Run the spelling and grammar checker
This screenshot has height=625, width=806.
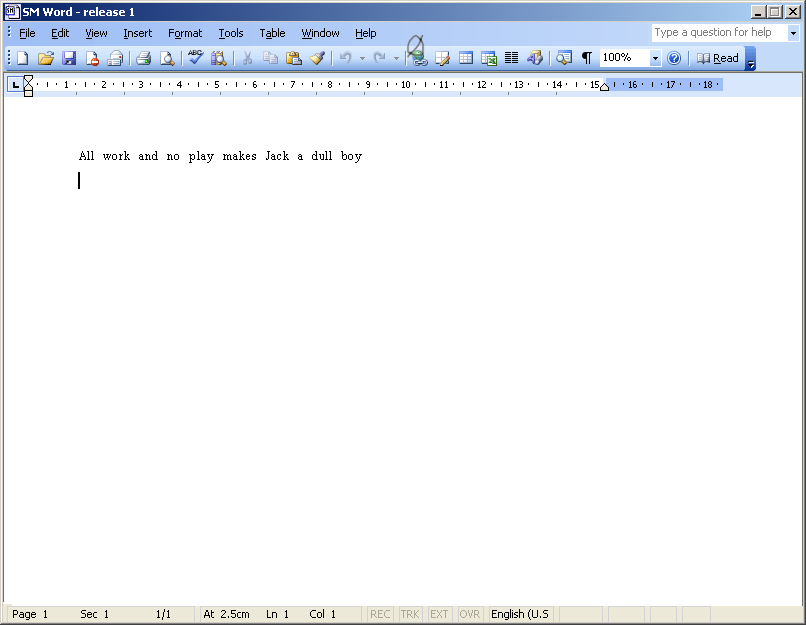coord(194,57)
